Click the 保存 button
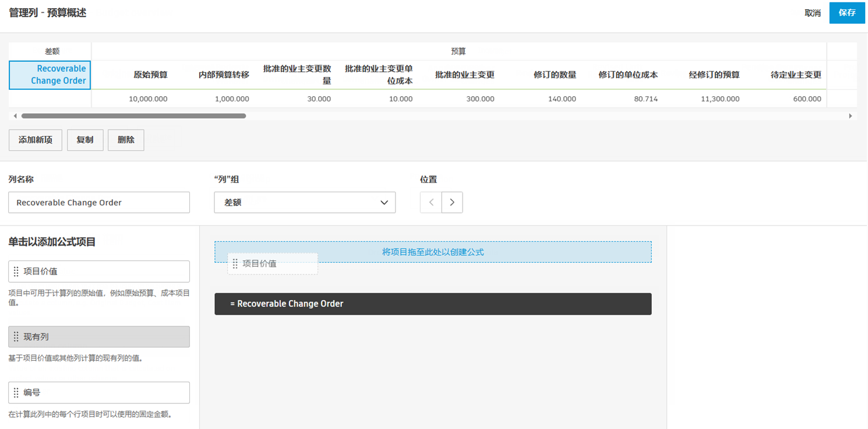Viewport: 868px width, 429px height. [x=846, y=12]
